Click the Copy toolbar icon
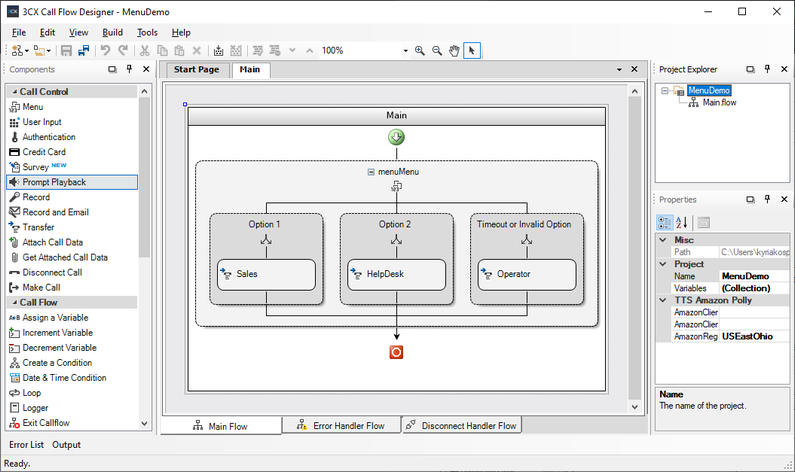Image resolution: width=795 pixels, height=472 pixels. click(x=162, y=51)
